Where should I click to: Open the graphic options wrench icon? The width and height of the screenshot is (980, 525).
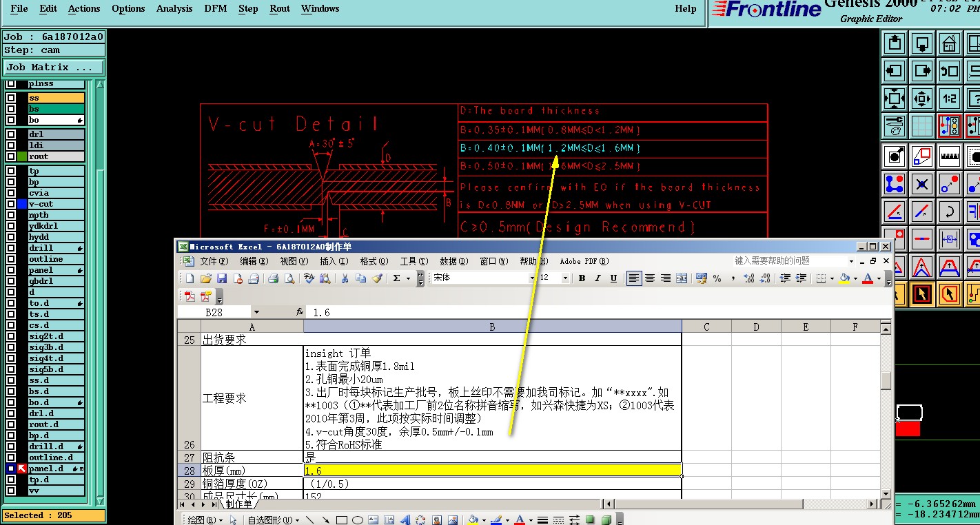click(895, 126)
